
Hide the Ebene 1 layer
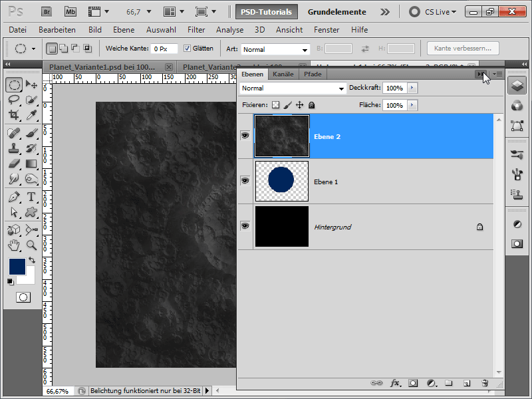pos(245,180)
